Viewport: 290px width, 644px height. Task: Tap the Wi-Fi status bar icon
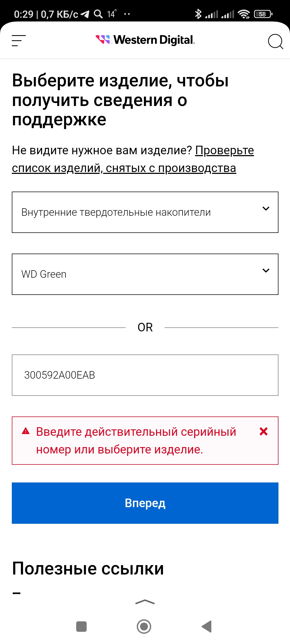244,14
